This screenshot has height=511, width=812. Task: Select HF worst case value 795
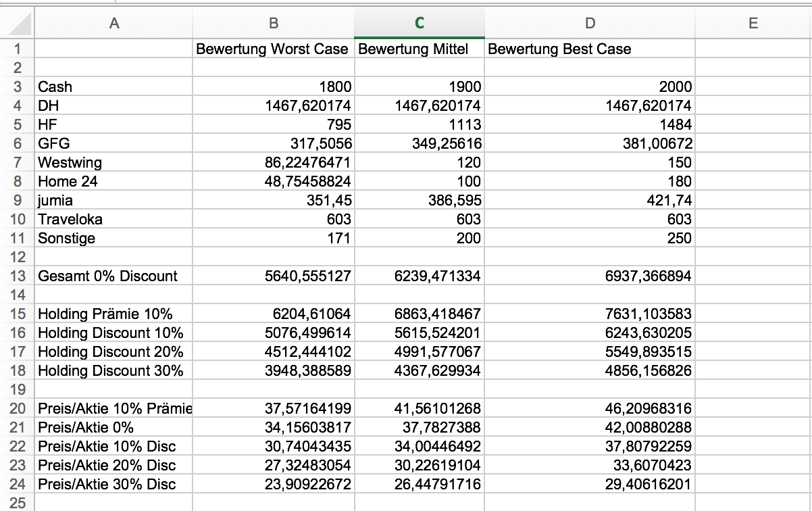click(x=274, y=124)
